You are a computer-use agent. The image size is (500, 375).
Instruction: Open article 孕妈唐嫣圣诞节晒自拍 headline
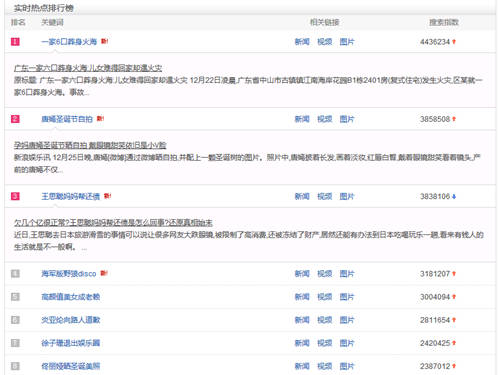pyautogui.click(x=90, y=145)
